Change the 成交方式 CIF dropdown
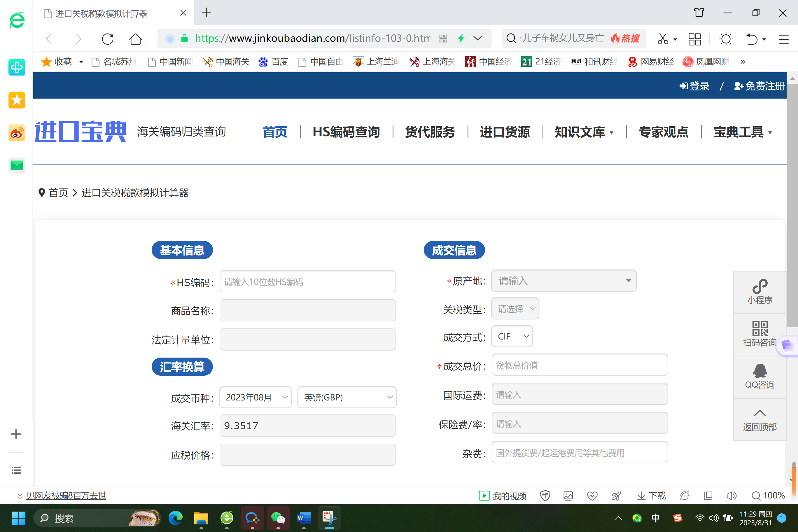Screen dimensions: 798x532 tap(512, 336)
